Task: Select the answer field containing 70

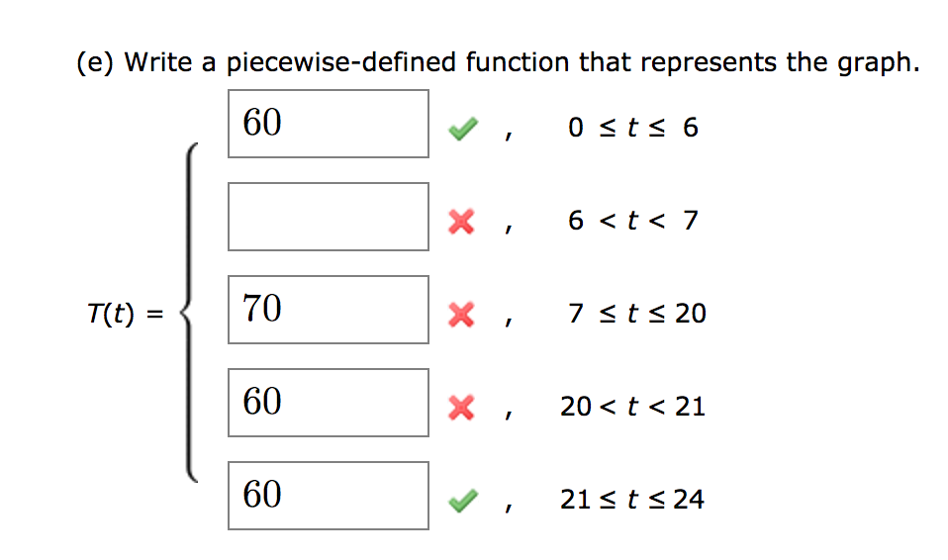Action: tap(328, 310)
